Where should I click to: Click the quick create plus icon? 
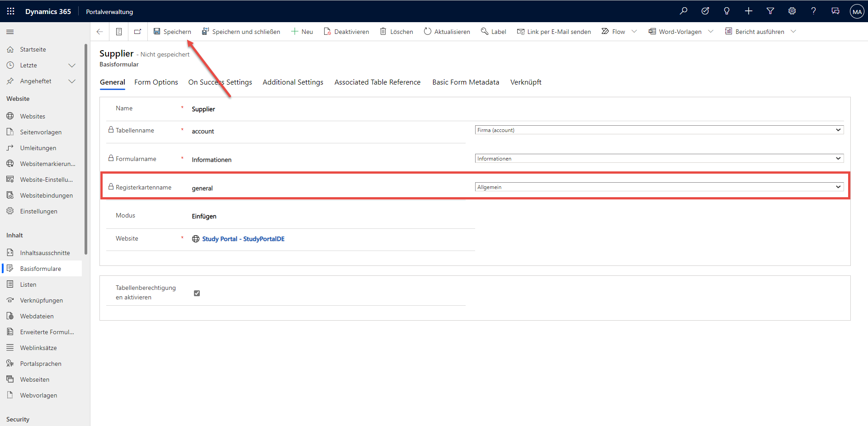click(x=749, y=11)
